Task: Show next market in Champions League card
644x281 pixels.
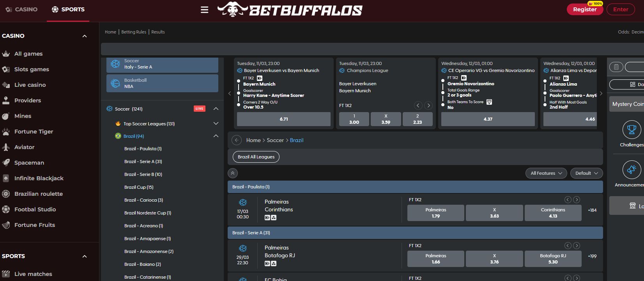Action: (x=428, y=105)
